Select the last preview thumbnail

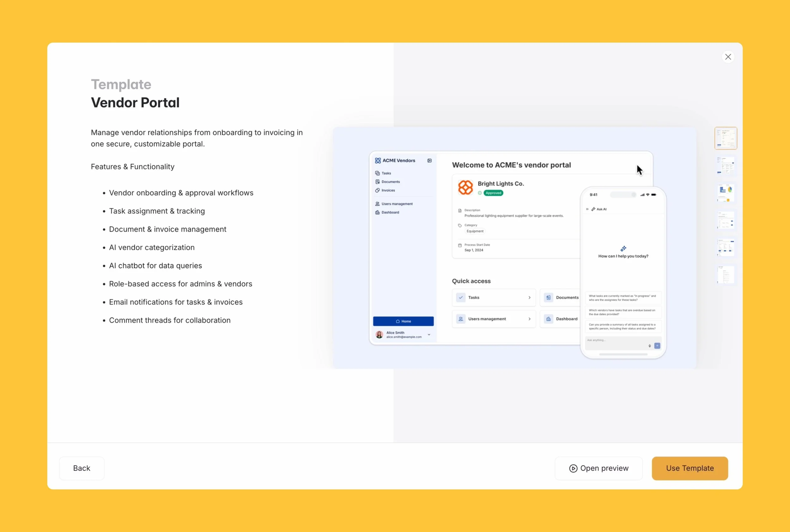pos(726,275)
